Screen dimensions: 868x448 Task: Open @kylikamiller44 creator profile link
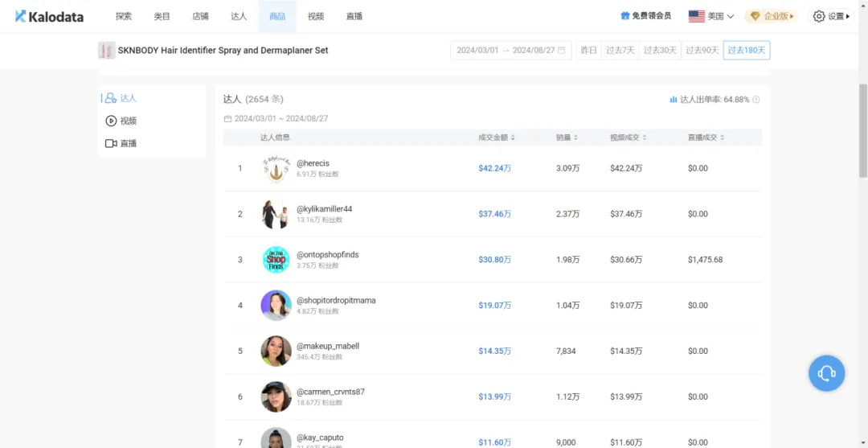(x=325, y=209)
